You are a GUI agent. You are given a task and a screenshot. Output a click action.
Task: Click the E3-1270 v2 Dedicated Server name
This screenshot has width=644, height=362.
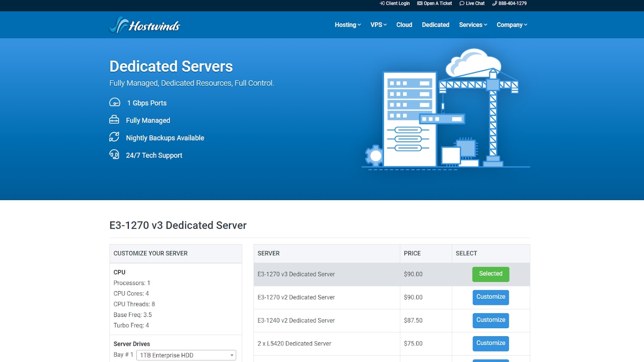(296, 297)
